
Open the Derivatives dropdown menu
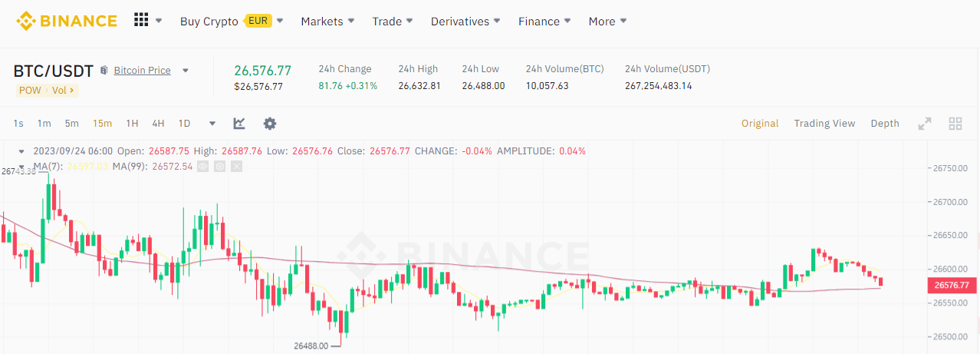click(465, 22)
